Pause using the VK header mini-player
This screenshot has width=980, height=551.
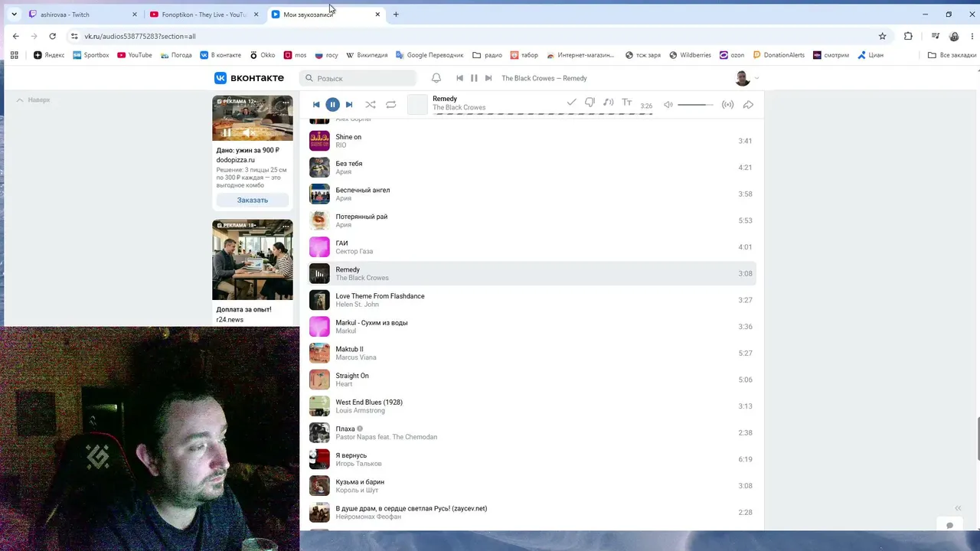pos(474,78)
